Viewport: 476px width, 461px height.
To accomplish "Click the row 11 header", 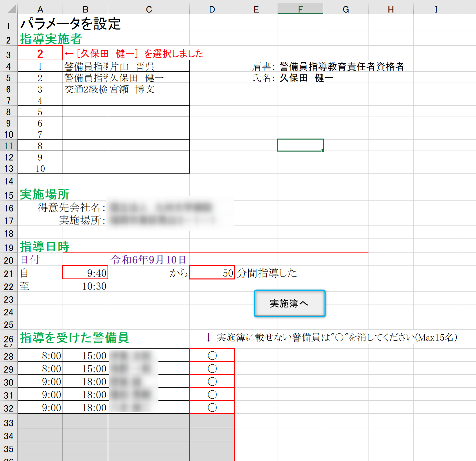I will 9,146.
